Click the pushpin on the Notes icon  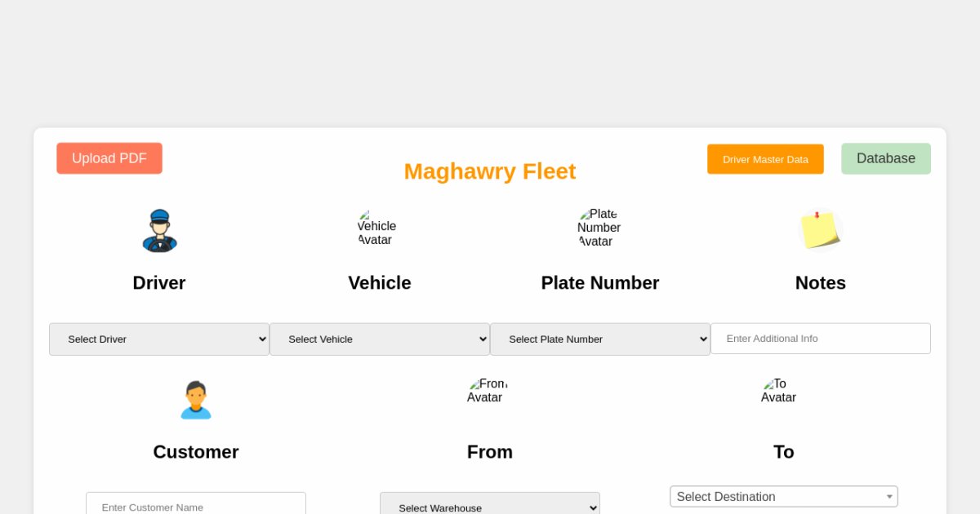point(818,214)
